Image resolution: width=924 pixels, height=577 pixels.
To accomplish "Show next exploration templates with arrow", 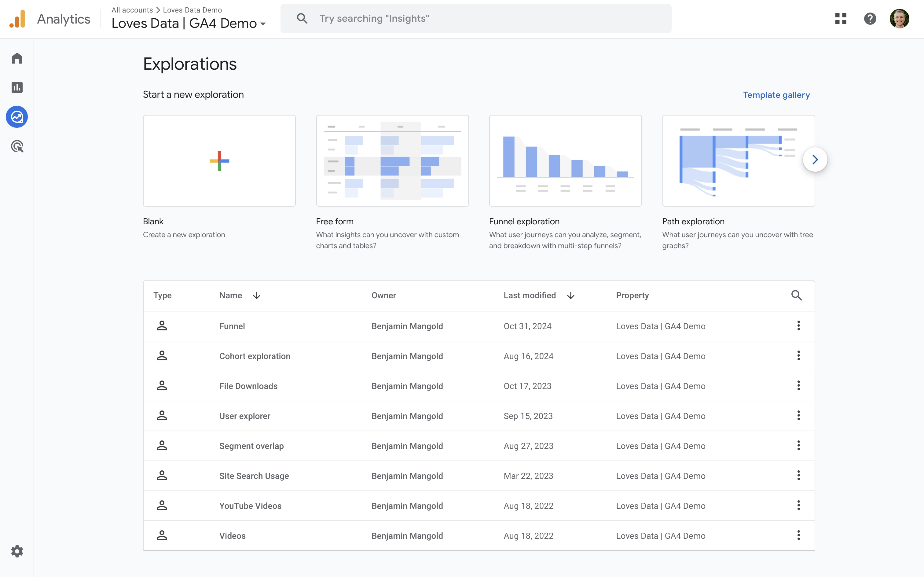I will click(x=815, y=160).
